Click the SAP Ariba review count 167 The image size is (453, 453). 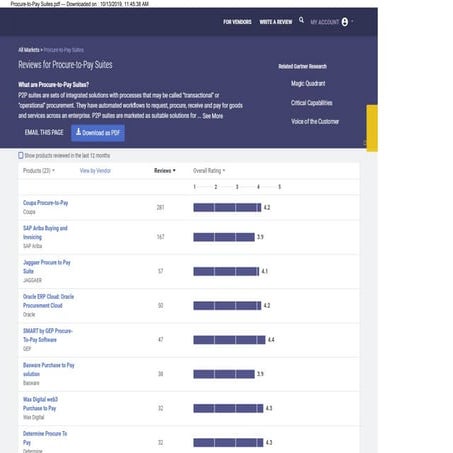pos(160,237)
